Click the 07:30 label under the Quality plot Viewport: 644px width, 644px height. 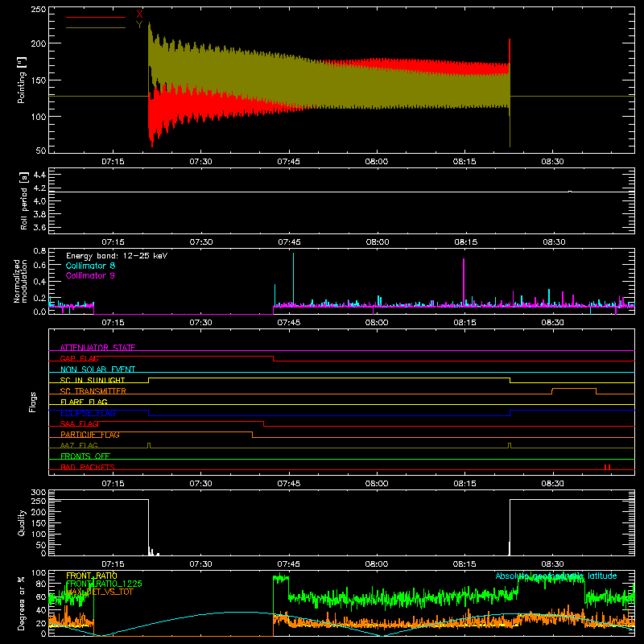pyautogui.click(x=200, y=564)
